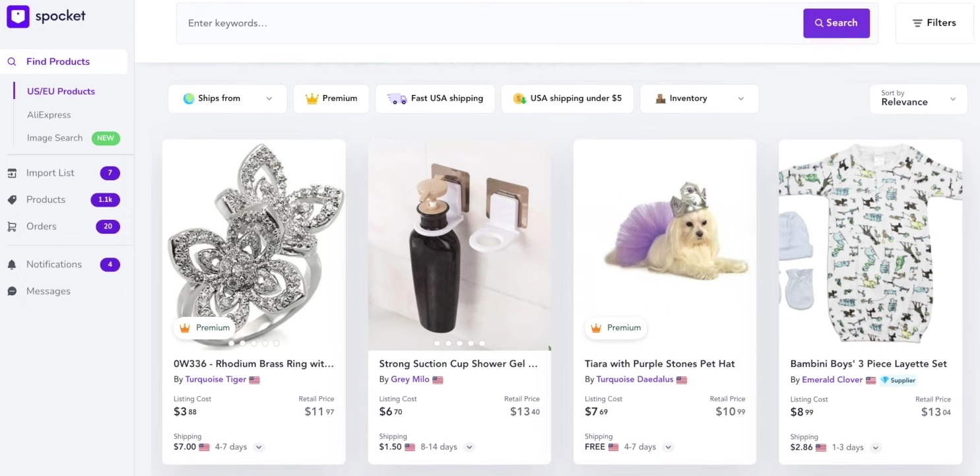Open Orders via the cart icon
Image resolution: width=980 pixels, height=476 pixels.
(12, 226)
